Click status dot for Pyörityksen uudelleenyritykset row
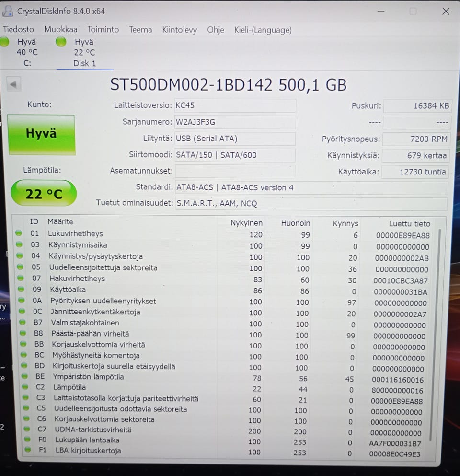Viewport: 460px width, 476px height. click(x=22, y=300)
